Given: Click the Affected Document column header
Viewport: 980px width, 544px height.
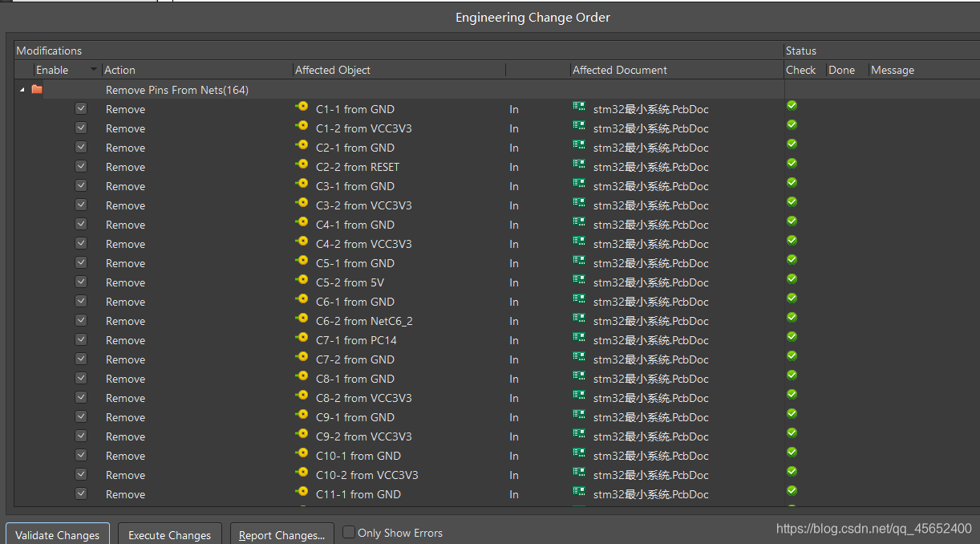Looking at the screenshot, I should [x=619, y=70].
